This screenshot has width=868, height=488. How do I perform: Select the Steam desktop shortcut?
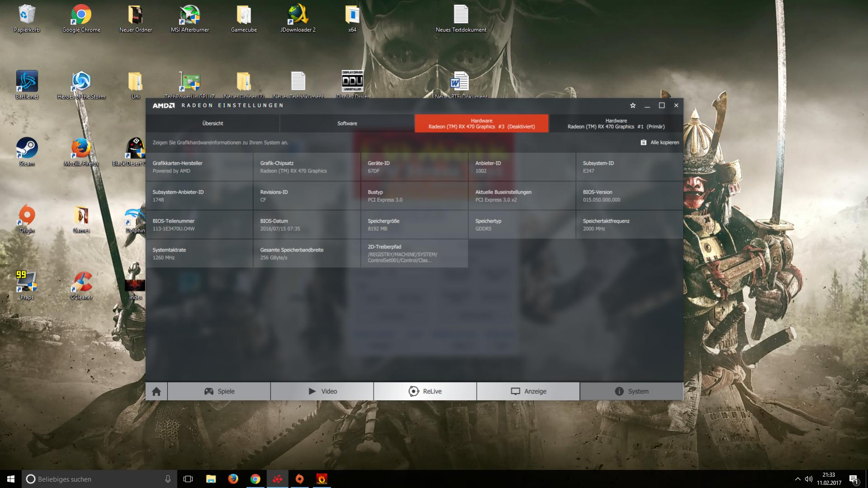point(27,152)
